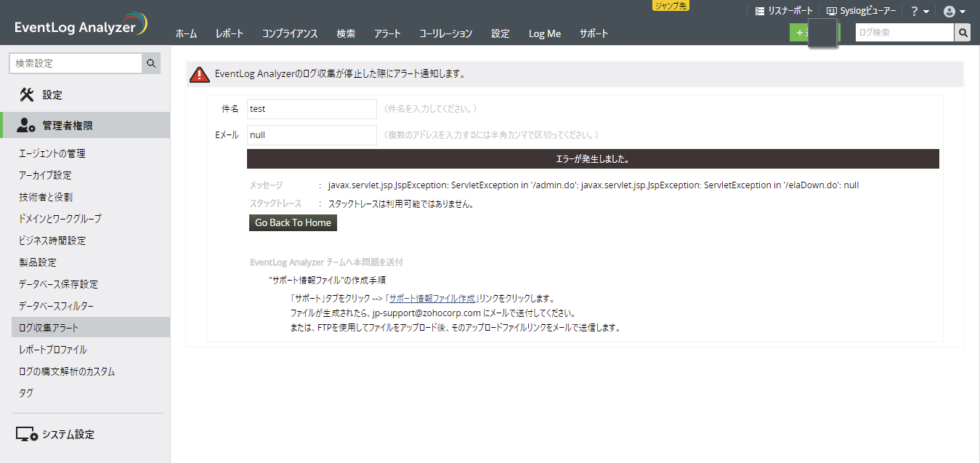Click the "サポート情報ファイル"の作成手順 text
This screenshot has width=980, height=463.
coord(327,280)
